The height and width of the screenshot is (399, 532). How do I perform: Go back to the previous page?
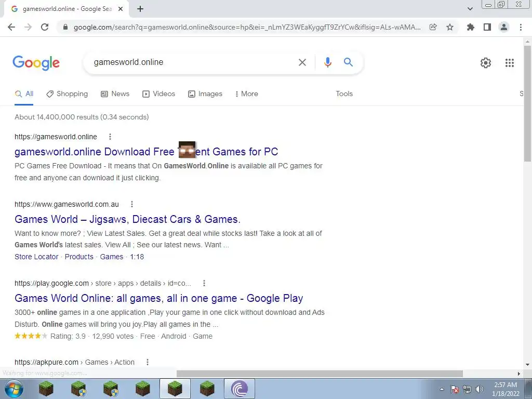click(11, 27)
